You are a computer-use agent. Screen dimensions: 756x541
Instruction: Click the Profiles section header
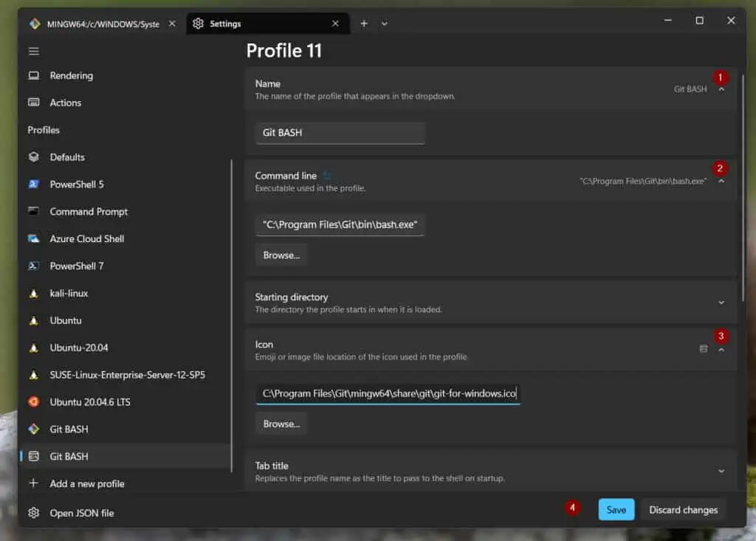[44, 130]
